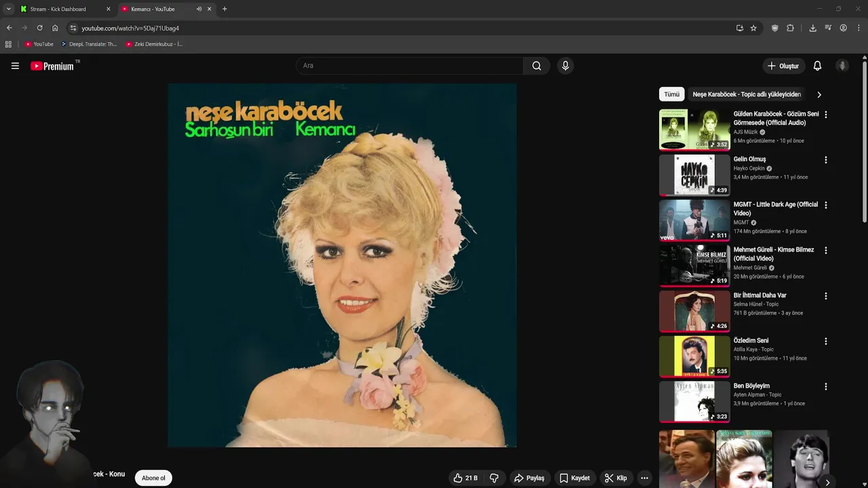Open the browser profile icon
This screenshot has width=868, height=488.
tap(843, 28)
